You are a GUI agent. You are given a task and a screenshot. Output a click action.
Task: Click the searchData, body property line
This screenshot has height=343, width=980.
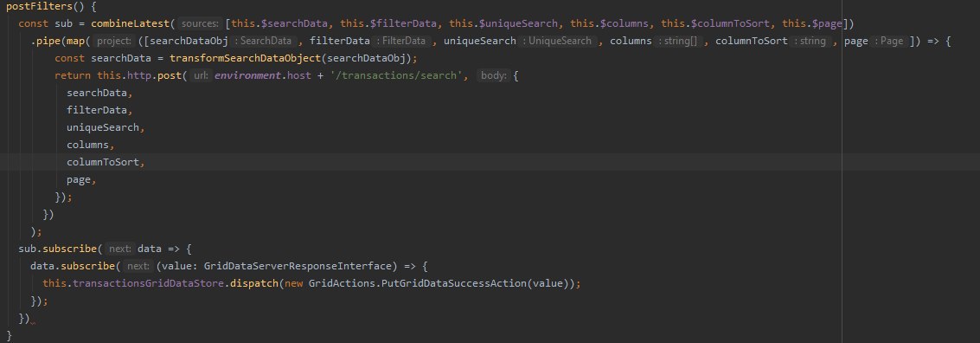click(x=100, y=93)
